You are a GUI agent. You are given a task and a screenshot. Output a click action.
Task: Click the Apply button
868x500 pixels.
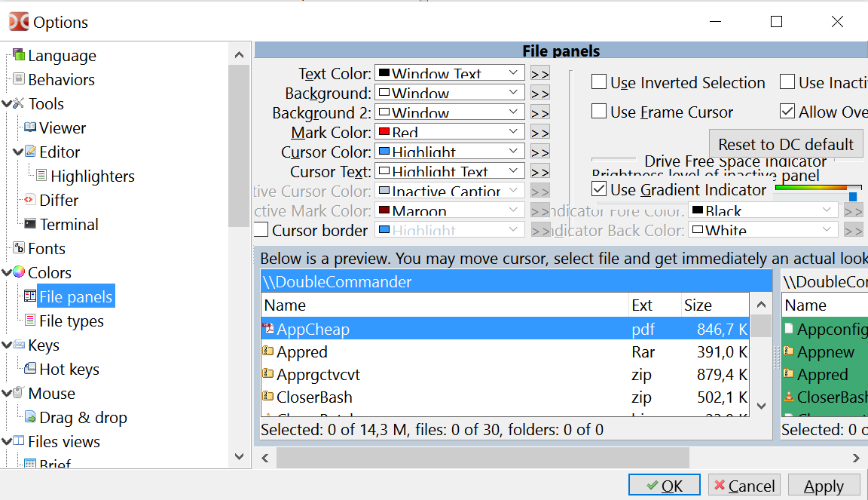point(824,486)
